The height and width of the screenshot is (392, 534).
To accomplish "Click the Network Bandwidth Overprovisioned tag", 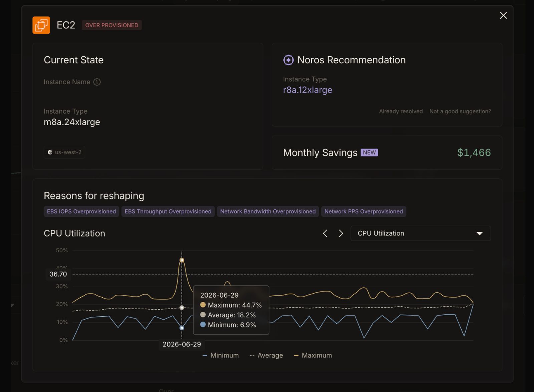I will 268,211.
